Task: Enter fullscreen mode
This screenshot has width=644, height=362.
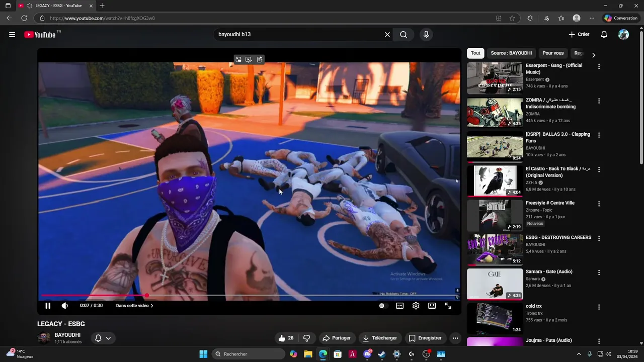Action: 448,306
